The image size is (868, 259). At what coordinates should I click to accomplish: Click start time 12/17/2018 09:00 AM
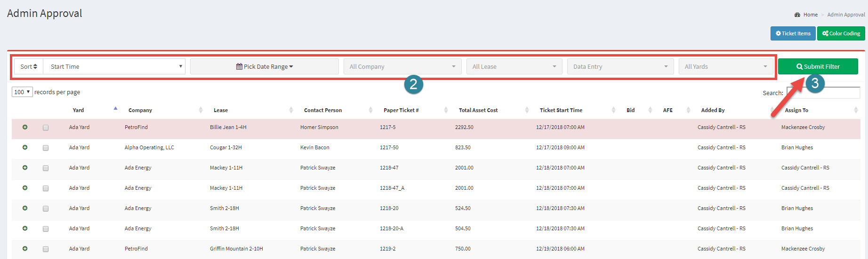[560, 147]
